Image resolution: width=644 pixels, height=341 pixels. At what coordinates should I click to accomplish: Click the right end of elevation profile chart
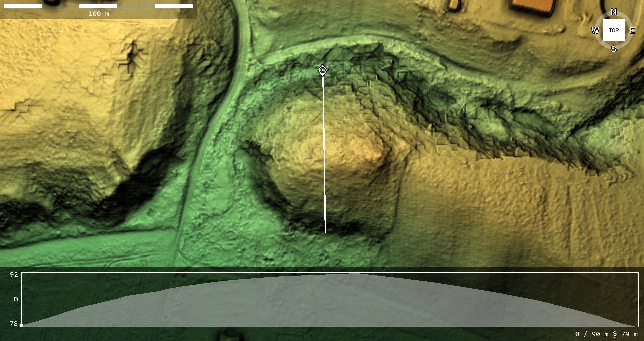click(x=637, y=326)
